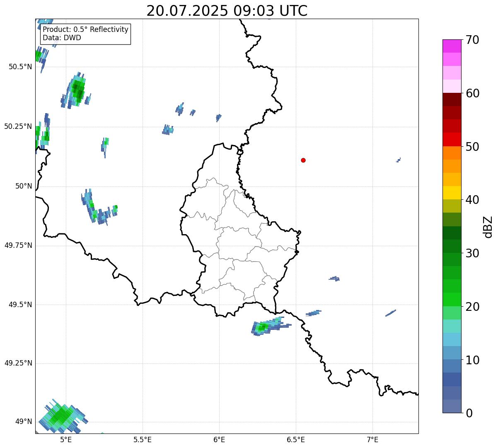Screen dimensions: 498x448
Task: Click the plot title 20.07.2025 09:03 UTC
Action: pos(227,10)
